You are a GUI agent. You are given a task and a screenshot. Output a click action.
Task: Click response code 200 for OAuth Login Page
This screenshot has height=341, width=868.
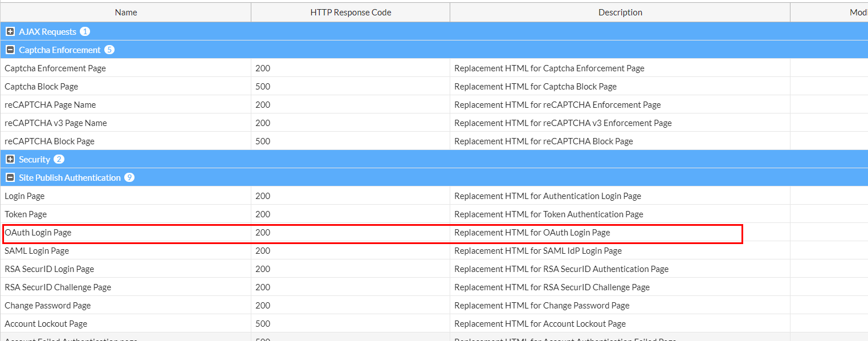(263, 233)
